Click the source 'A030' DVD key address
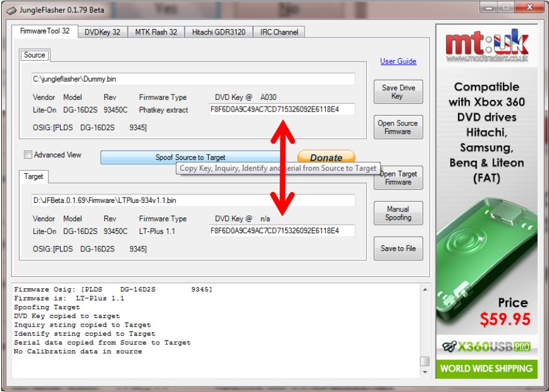The image size is (549, 392). point(268,97)
